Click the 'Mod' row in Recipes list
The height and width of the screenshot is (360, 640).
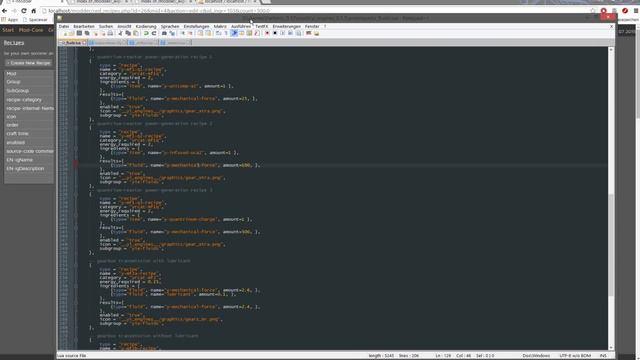pyautogui.click(x=29, y=74)
